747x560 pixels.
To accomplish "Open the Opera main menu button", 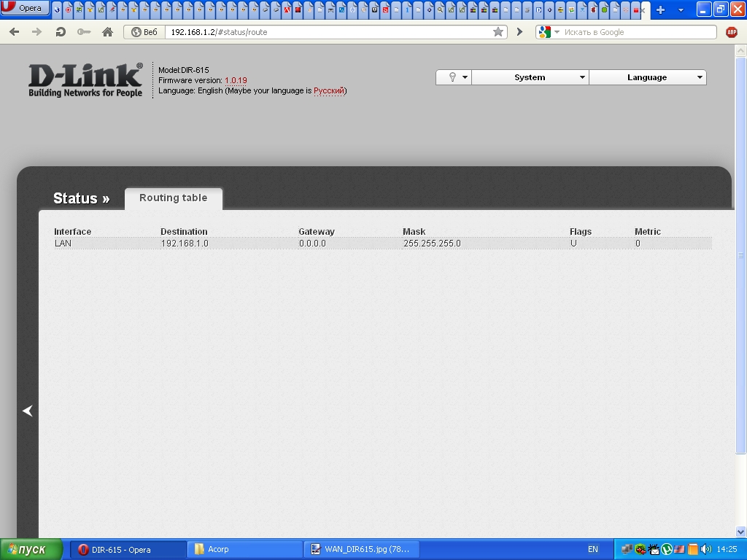I will pyautogui.click(x=25, y=7).
